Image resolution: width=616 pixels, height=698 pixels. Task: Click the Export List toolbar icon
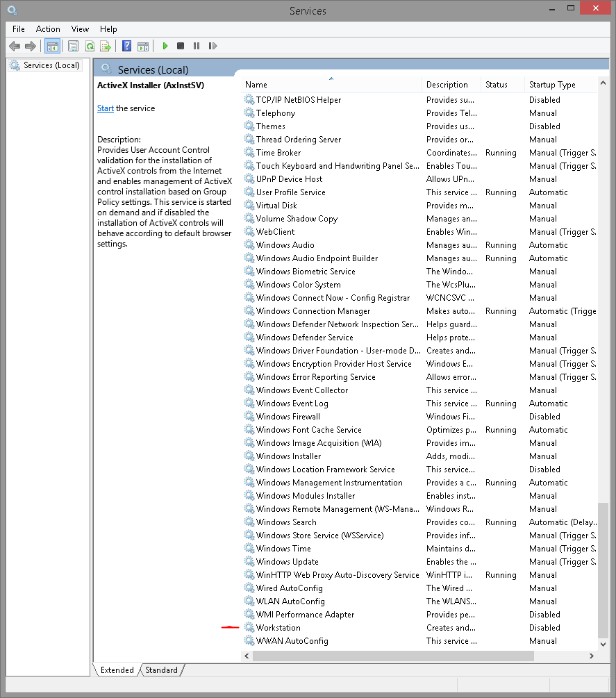click(106, 46)
